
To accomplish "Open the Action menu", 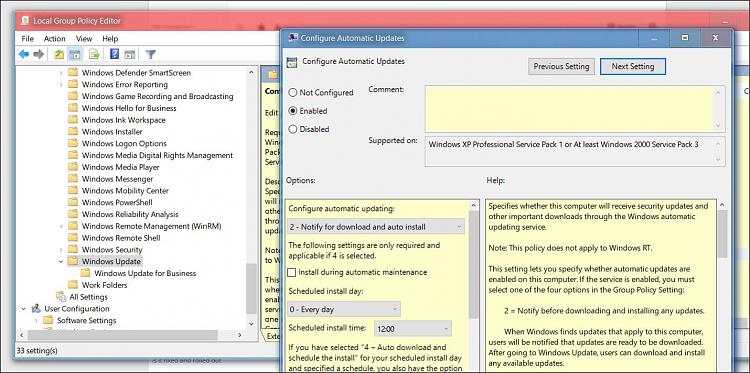I will pyautogui.click(x=55, y=39).
